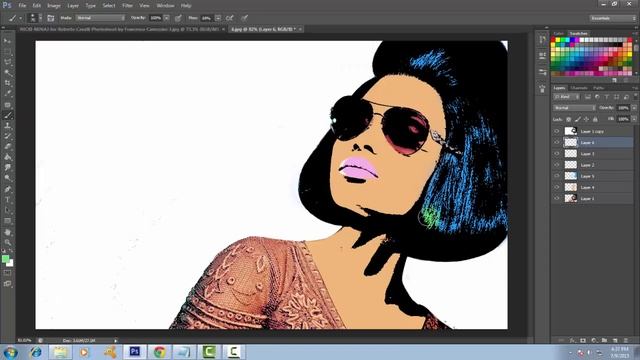This screenshot has height=360, width=640.
Task: Open the File menu
Action: tap(22, 6)
